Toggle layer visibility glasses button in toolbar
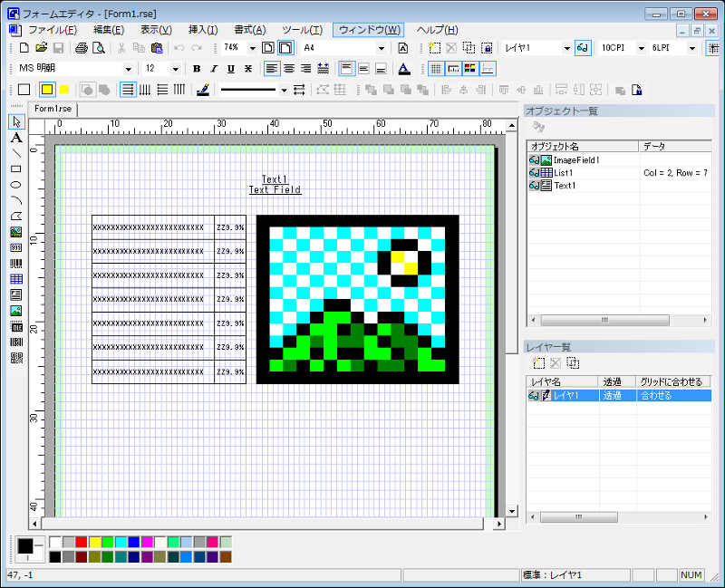 click(x=583, y=48)
